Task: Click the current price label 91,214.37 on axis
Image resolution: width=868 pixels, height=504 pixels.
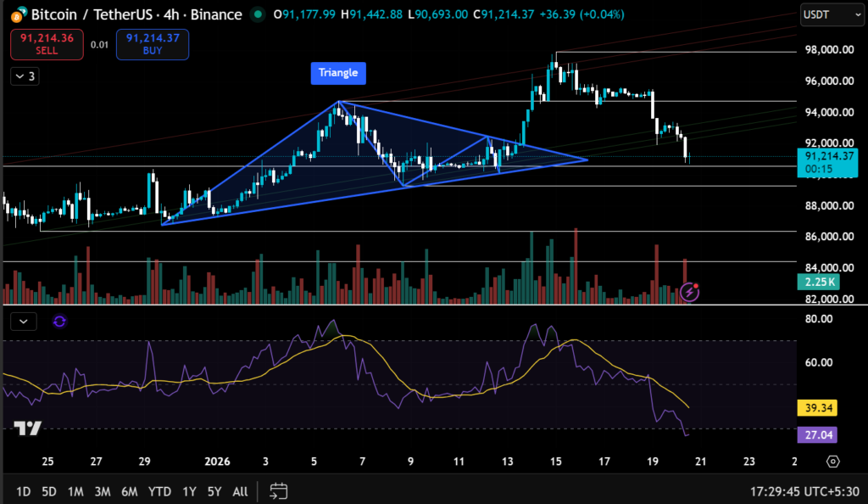Action: 822,156
